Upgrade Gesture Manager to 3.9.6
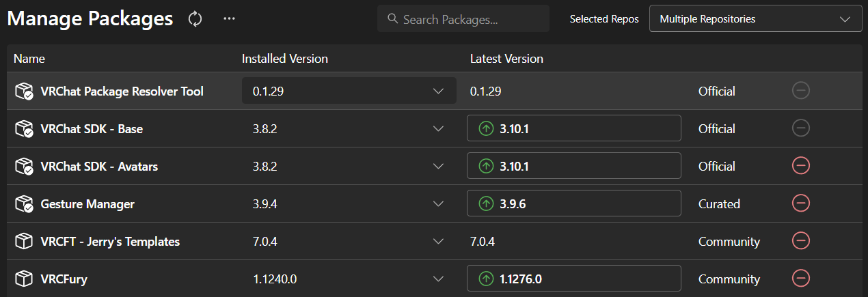Image resolution: width=868 pixels, height=297 pixels. click(573, 203)
